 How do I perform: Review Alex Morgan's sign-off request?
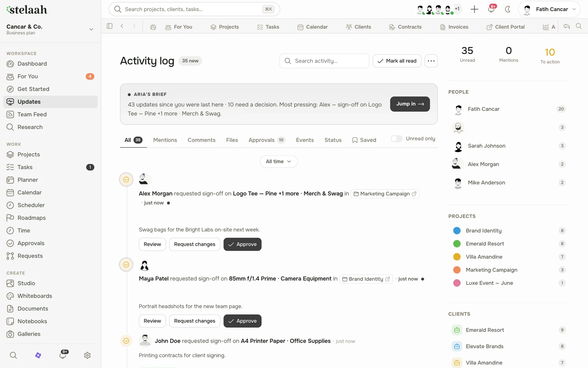(x=152, y=244)
